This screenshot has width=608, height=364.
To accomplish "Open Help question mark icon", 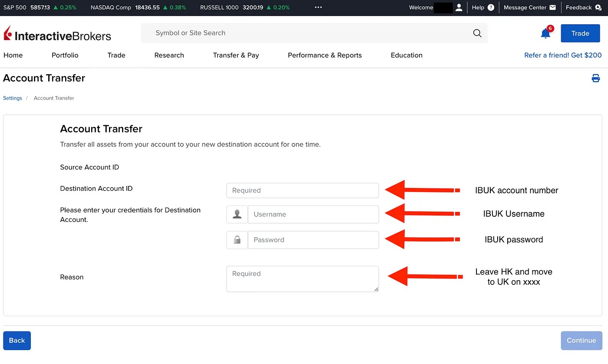I will coord(491,7).
